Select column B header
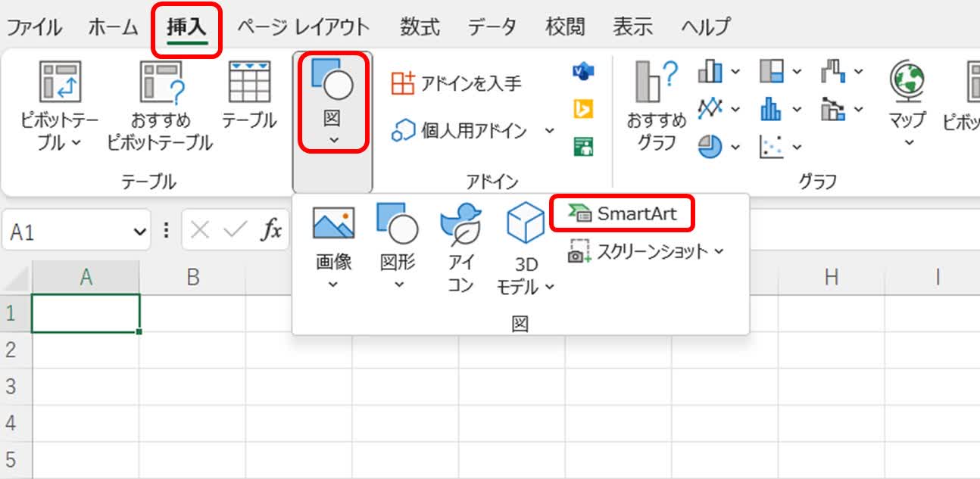The width and height of the screenshot is (980, 479). 192,278
